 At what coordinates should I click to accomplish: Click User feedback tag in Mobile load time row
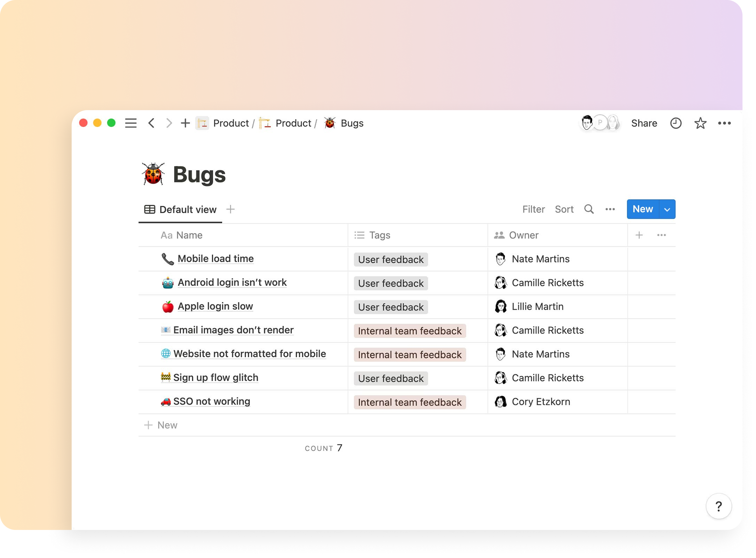[391, 260]
